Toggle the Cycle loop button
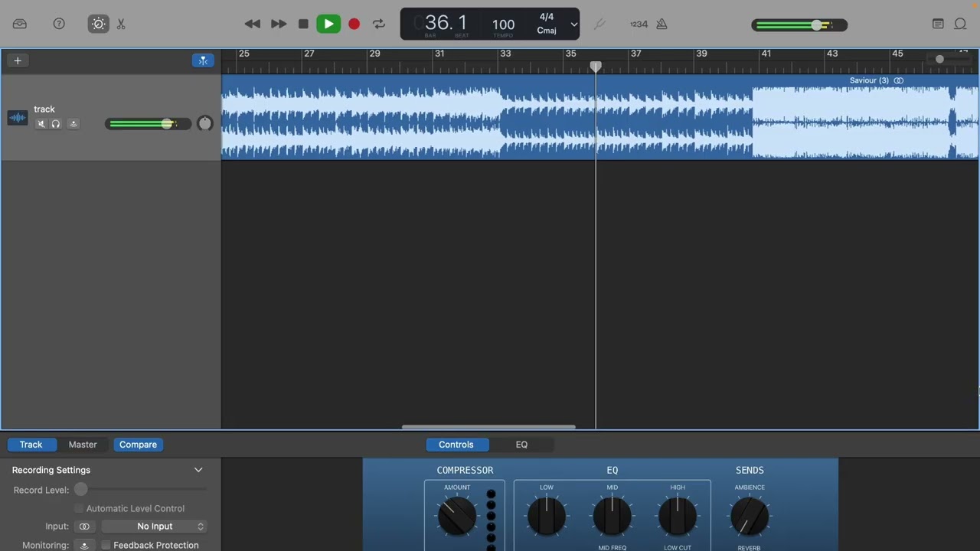 point(379,24)
